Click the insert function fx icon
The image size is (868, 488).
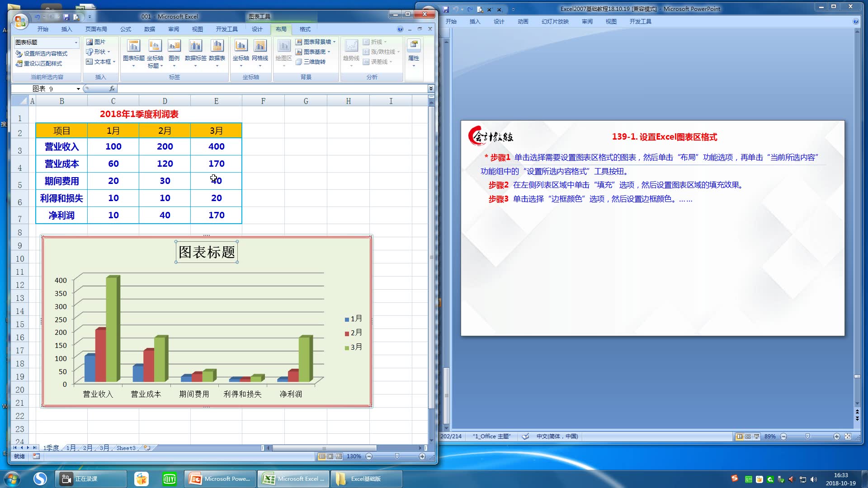click(x=112, y=89)
